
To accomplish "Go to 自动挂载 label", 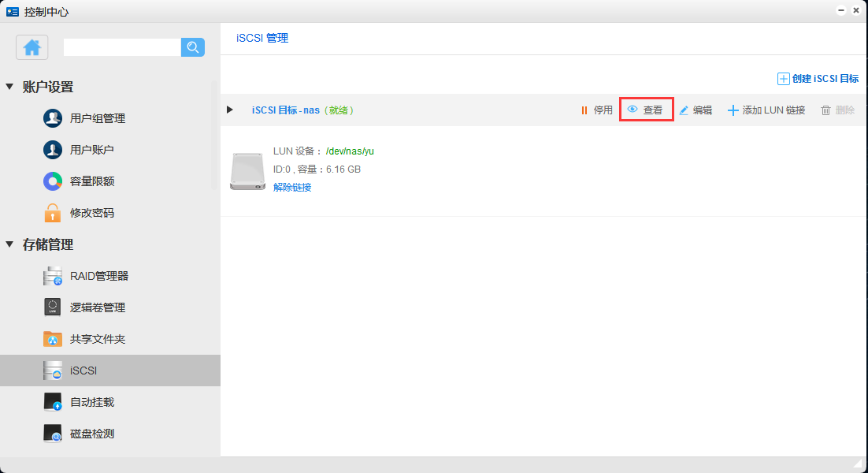I will coord(92,402).
